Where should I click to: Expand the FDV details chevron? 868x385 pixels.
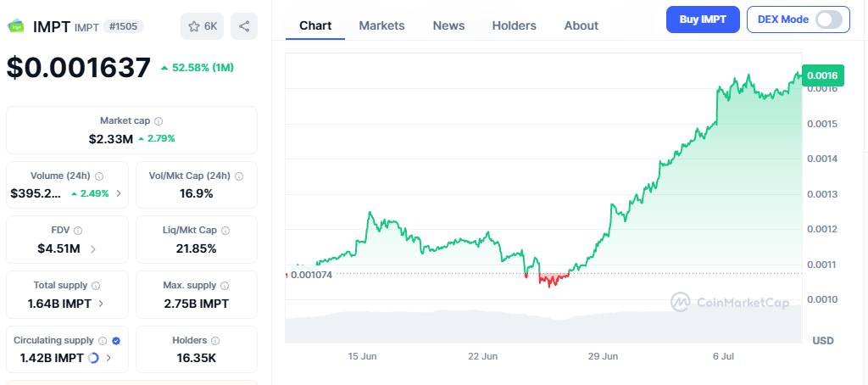93,249
